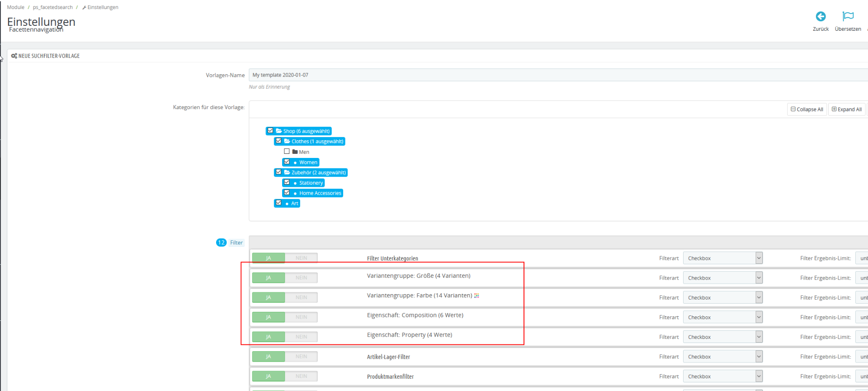Image resolution: width=868 pixels, height=391 pixels.
Task: Uncheck the Women category checkbox
Action: click(287, 162)
